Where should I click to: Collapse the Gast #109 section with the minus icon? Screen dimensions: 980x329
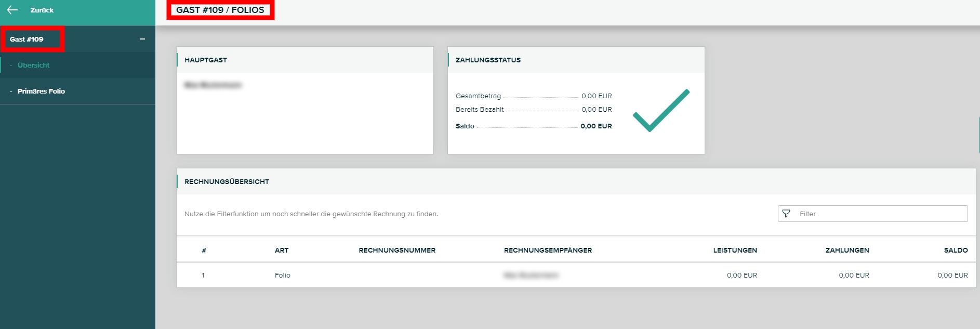[x=142, y=39]
